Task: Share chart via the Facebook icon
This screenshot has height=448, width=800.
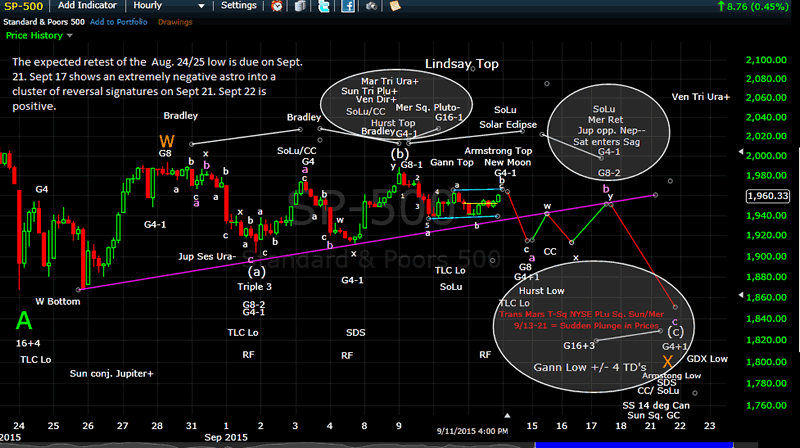Action: 347,6
